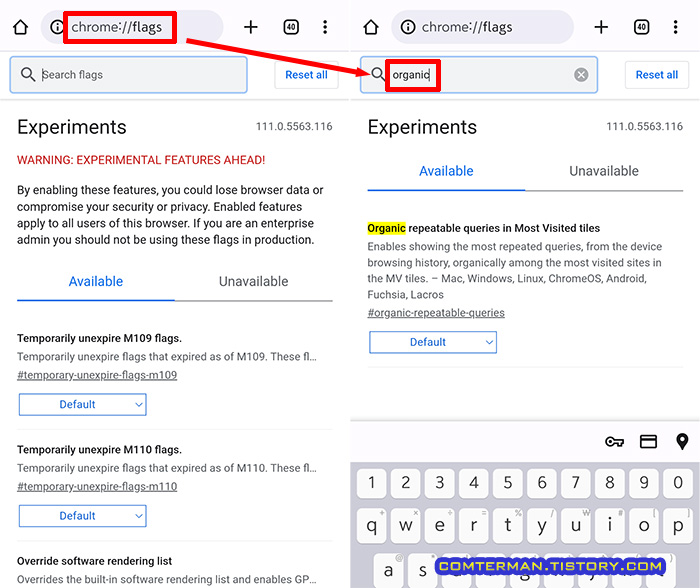700x588 pixels.
Task: Tap 'Temporarily unexpire M109 flags.' title
Action: pos(99,338)
